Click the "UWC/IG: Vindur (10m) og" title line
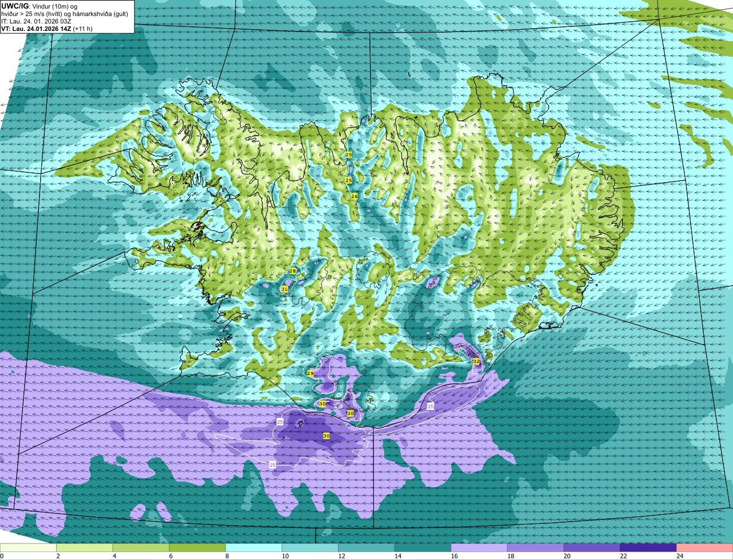This screenshot has height=560, width=733. [39, 6]
